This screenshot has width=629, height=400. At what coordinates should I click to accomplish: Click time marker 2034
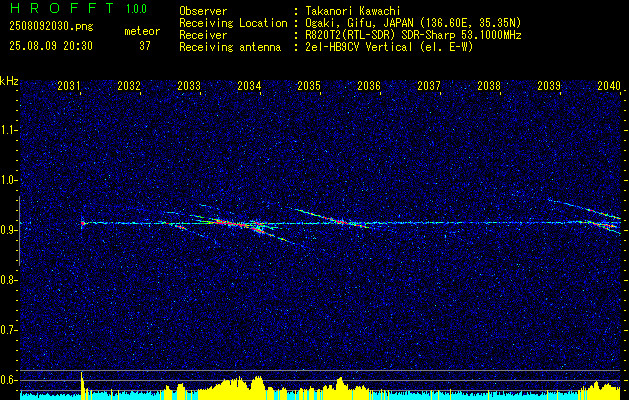pos(249,86)
